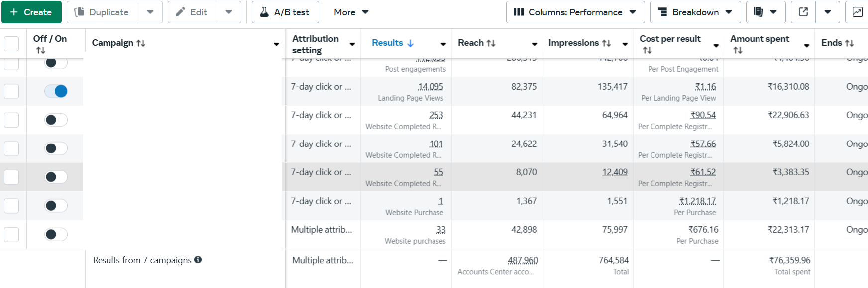Screen dimensions: 868x288
Task: Open Results column header options arrow
Action: (x=443, y=44)
